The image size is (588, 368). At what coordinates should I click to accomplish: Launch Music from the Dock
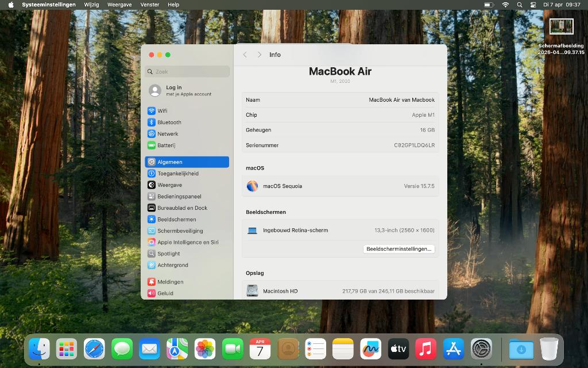coord(426,348)
